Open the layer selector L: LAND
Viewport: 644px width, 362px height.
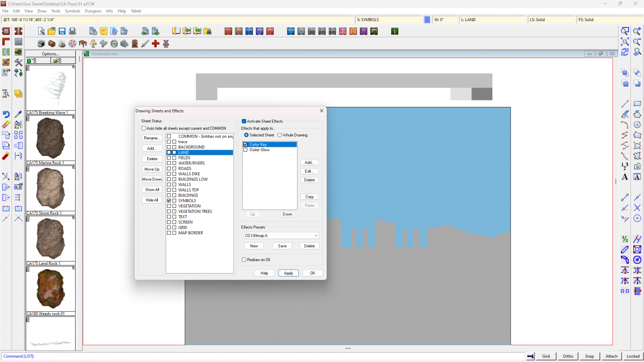(x=492, y=20)
